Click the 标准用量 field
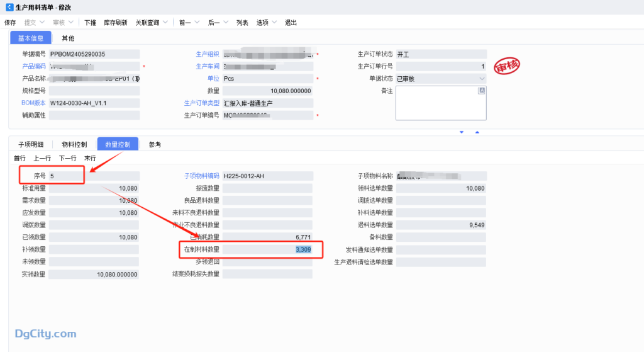644x352 pixels. 94,188
